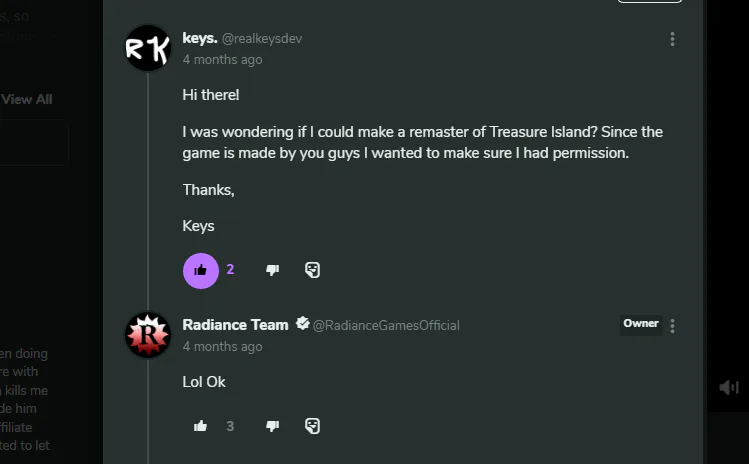Visit the @RadianceGamesOfficial profile handle

(x=386, y=325)
